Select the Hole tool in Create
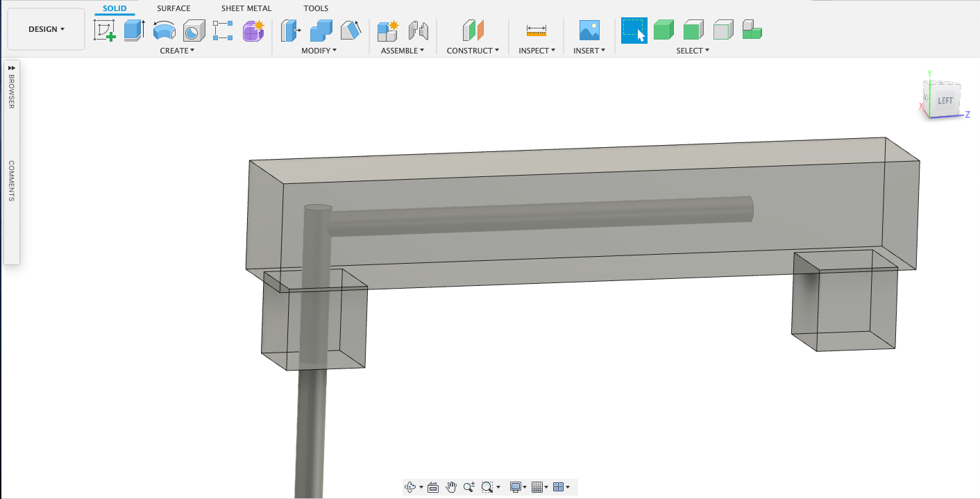The height and width of the screenshot is (499, 980). 194,31
